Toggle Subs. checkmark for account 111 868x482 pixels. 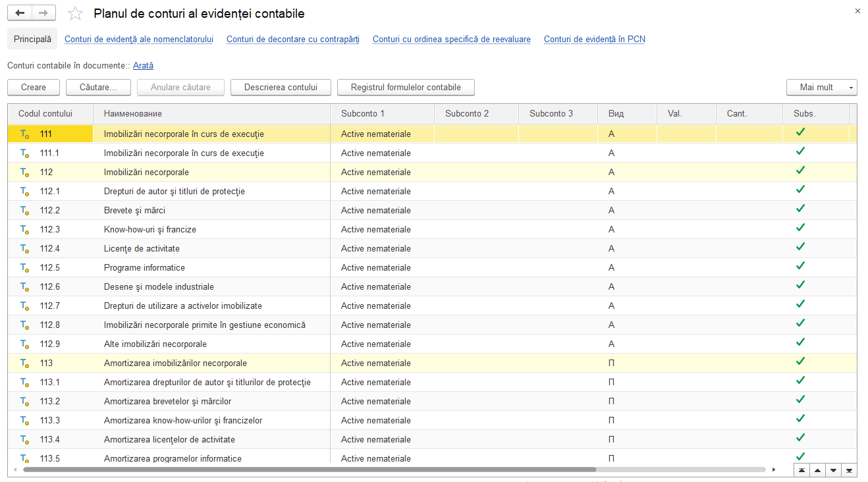coord(800,132)
